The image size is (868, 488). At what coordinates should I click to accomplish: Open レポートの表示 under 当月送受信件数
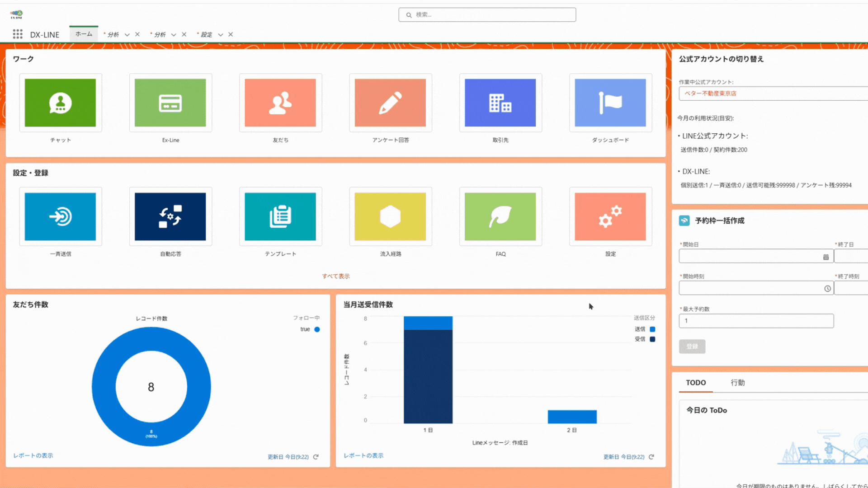tap(363, 455)
